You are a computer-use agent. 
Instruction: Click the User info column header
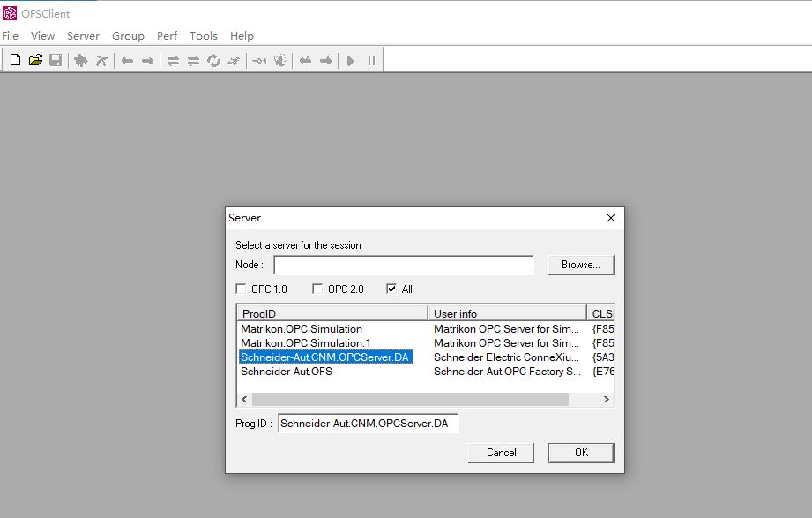click(x=507, y=313)
